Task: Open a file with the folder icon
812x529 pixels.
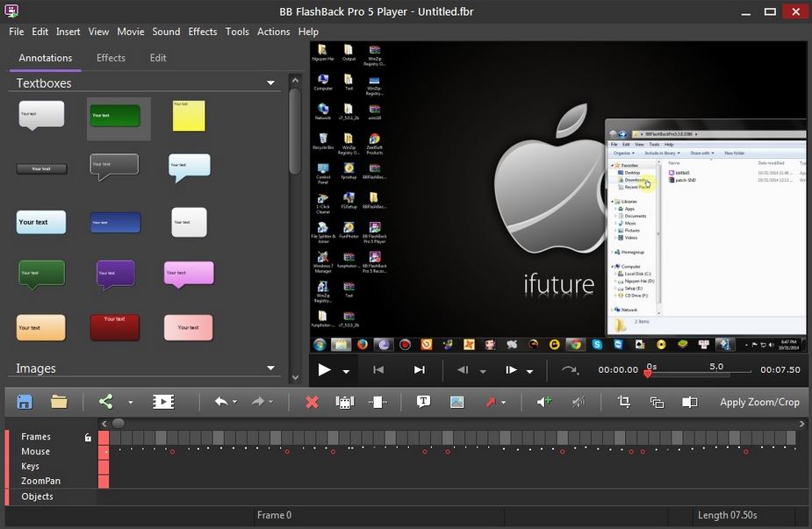Action: click(59, 402)
